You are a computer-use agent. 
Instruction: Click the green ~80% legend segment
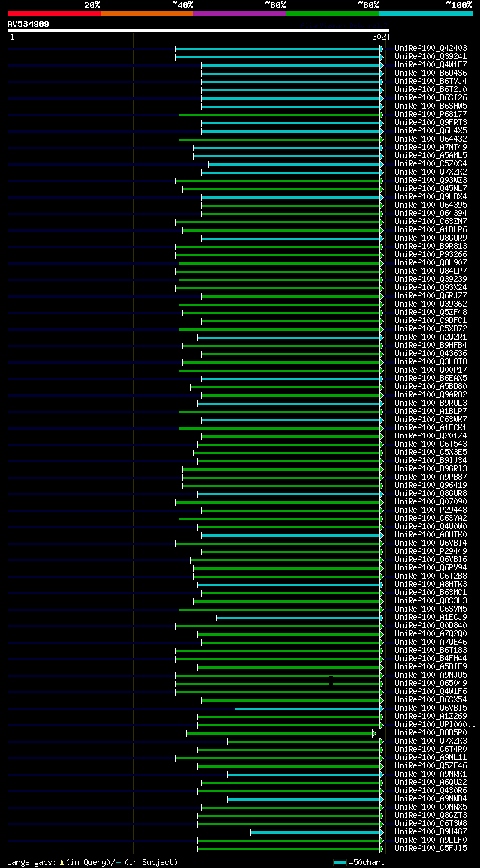point(333,13)
